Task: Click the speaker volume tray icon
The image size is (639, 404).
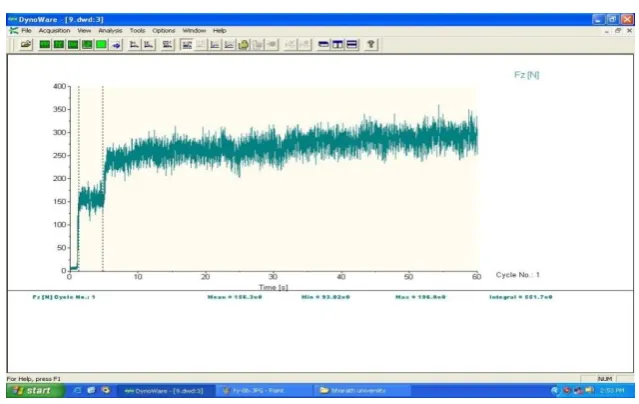Action: (x=589, y=391)
